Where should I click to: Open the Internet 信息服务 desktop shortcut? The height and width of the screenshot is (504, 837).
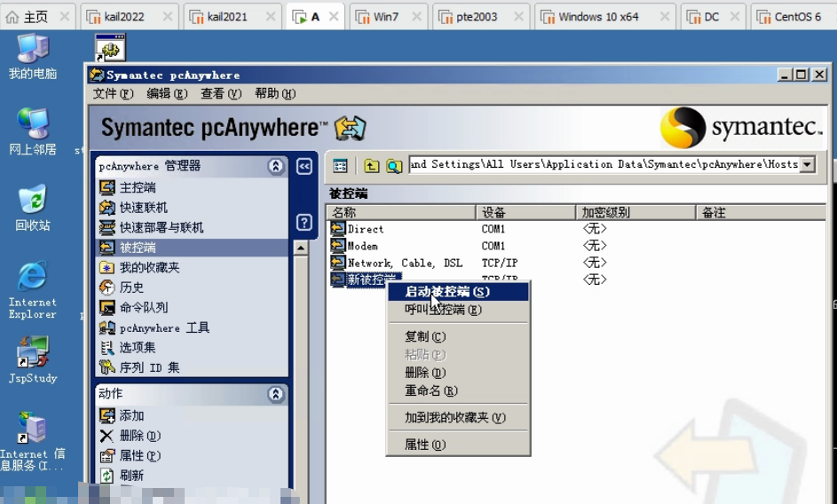coord(33,442)
